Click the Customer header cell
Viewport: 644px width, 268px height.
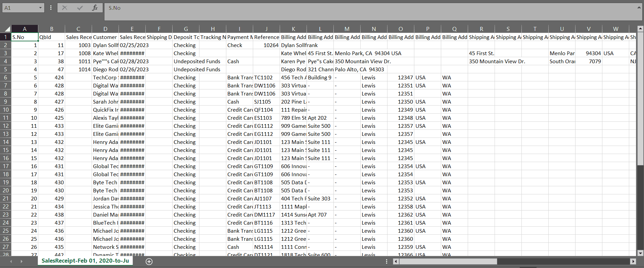105,37
